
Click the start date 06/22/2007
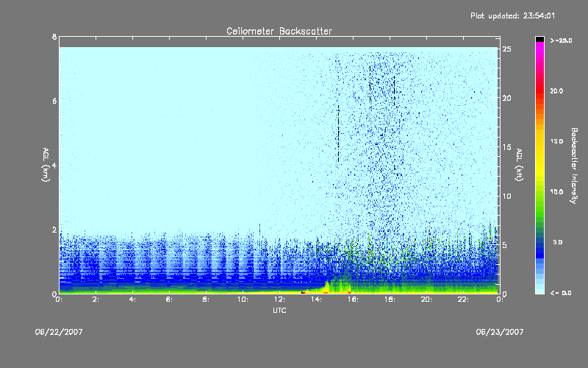point(59,332)
